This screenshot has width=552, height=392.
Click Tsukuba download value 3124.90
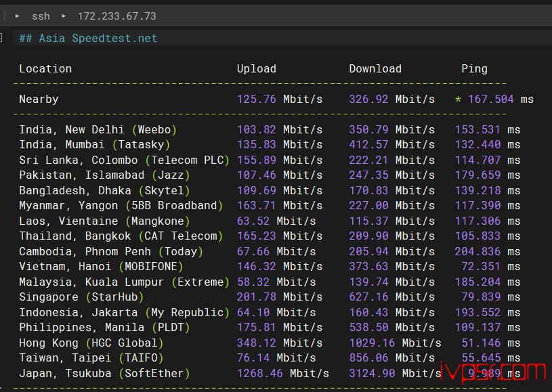372,373
